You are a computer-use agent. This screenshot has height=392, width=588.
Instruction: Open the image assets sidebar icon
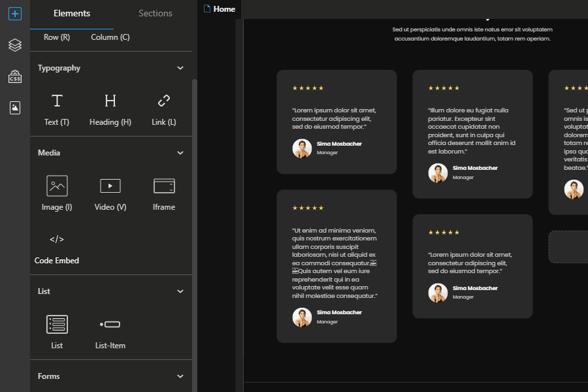[x=14, y=108]
